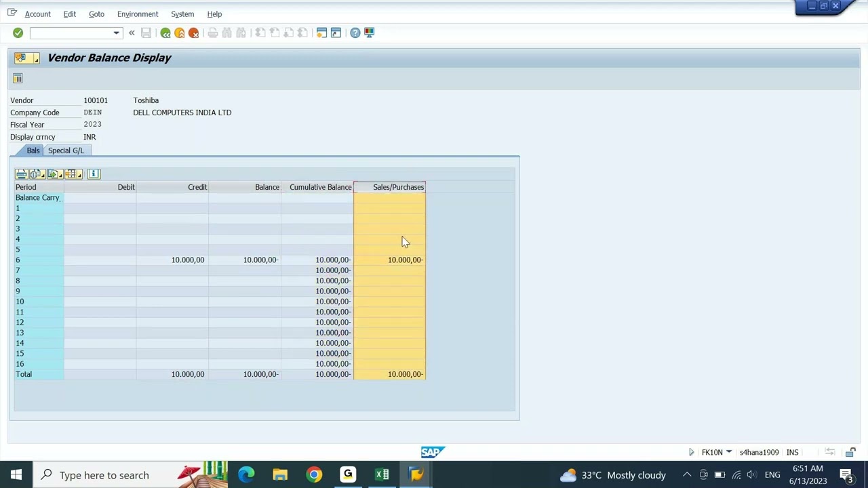Click the standard toolbar Print icon
868x488 pixels.
(212, 33)
